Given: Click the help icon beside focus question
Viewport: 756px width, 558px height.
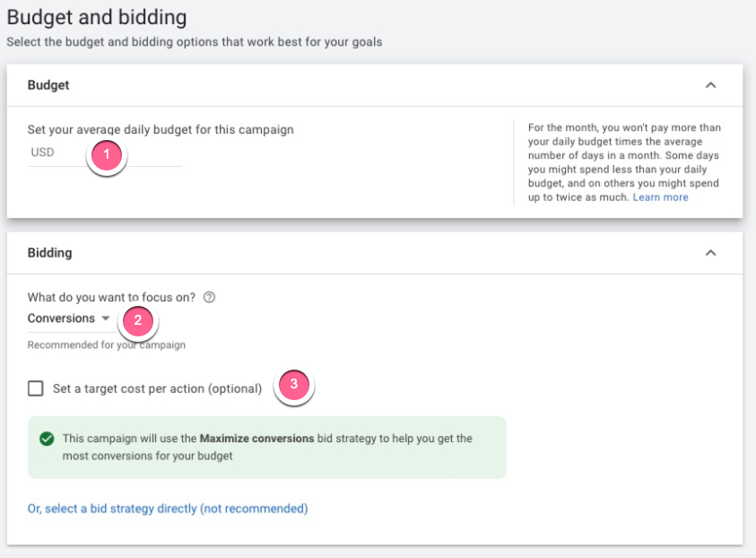Looking at the screenshot, I should pos(209,298).
